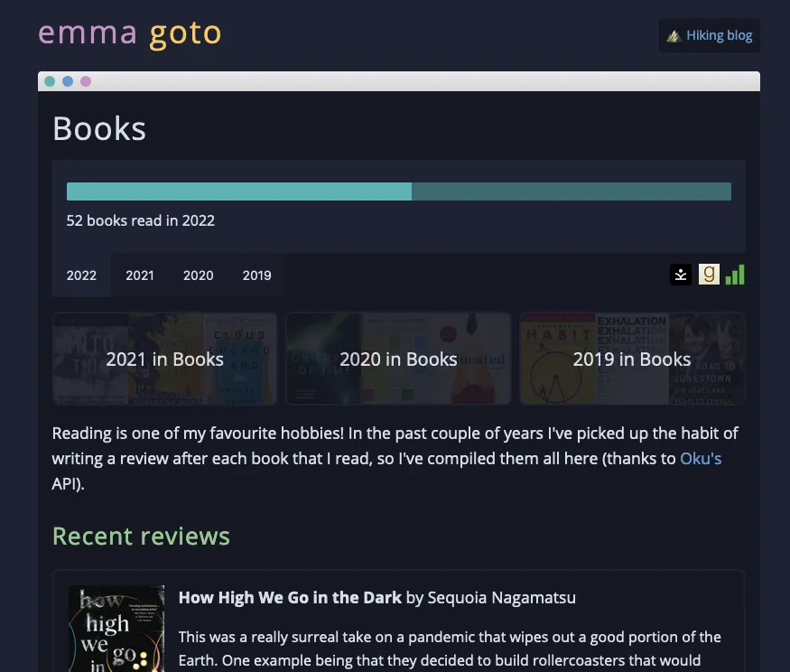Open the 2019 in Books card
This screenshot has height=672, width=790.
(x=632, y=359)
